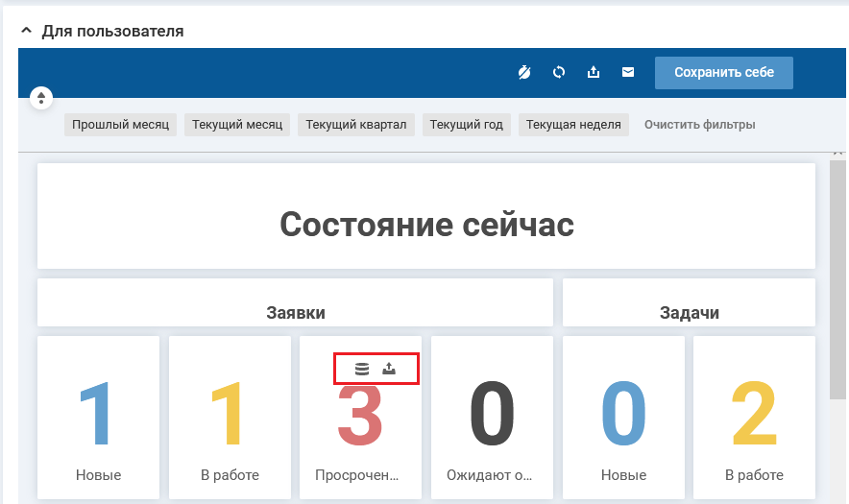Click the refresh icon in blue toolbar
Viewport: 849px width, 504px height.
pyautogui.click(x=558, y=72)
